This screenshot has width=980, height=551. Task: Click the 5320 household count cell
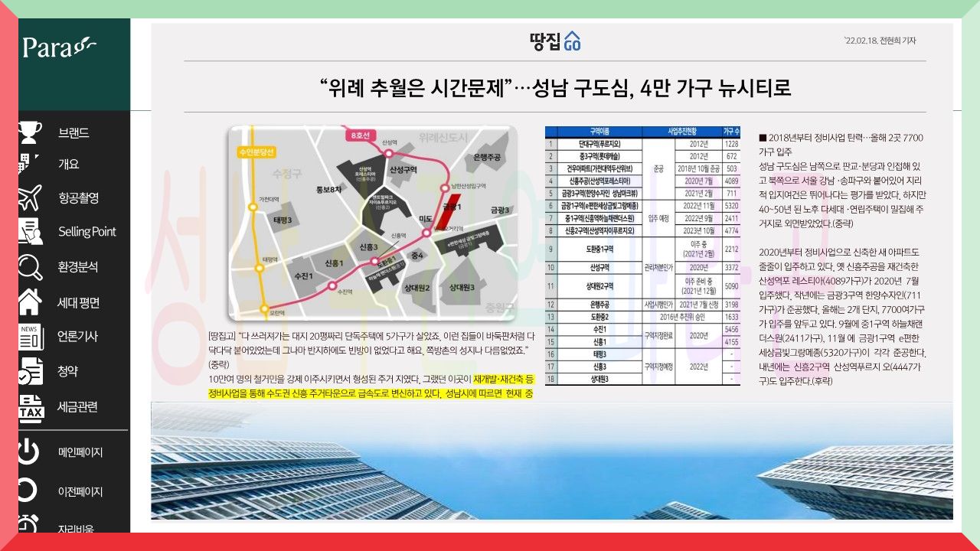731,205
